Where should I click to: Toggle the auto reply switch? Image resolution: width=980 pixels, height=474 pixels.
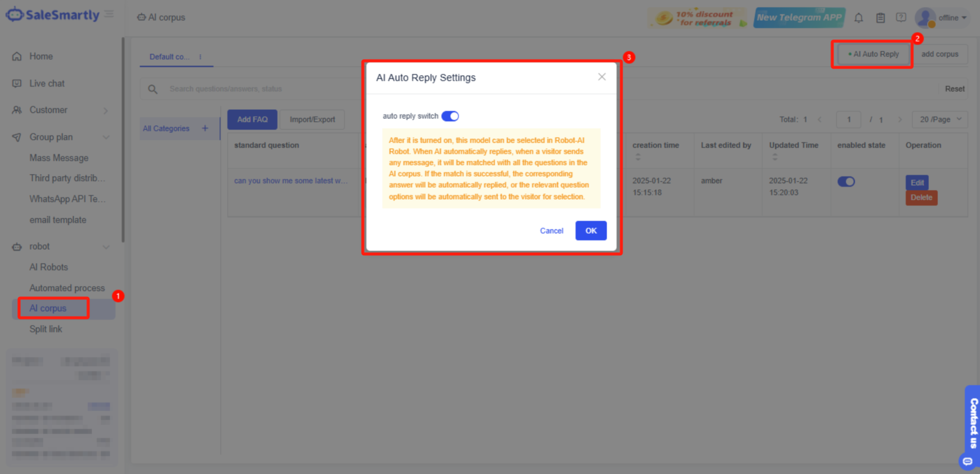pyautogui.click(x=450, y=116)
